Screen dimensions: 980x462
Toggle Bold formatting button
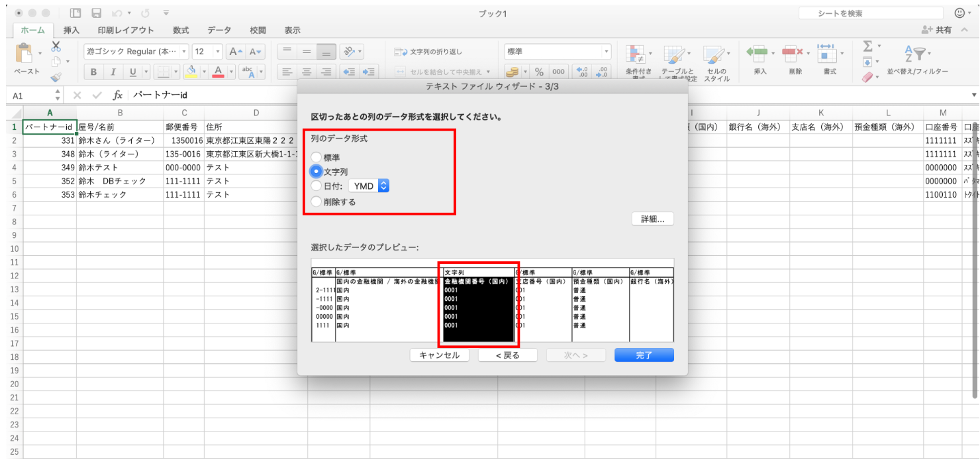point(93,72)
